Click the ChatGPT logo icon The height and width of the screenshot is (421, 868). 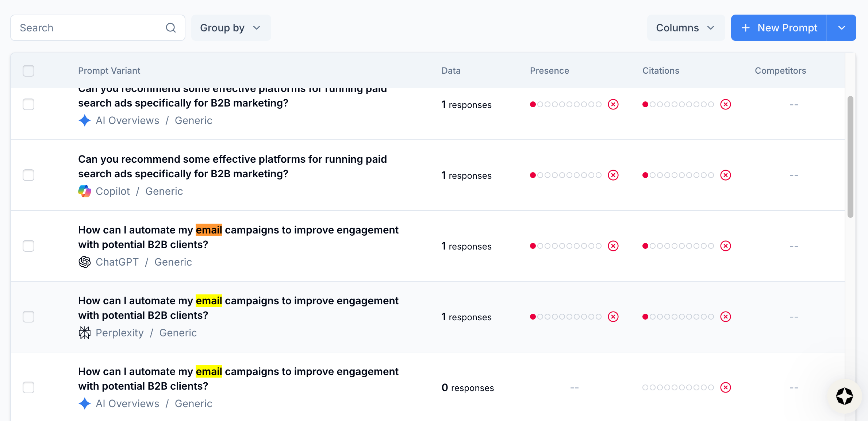click(85, 262)
